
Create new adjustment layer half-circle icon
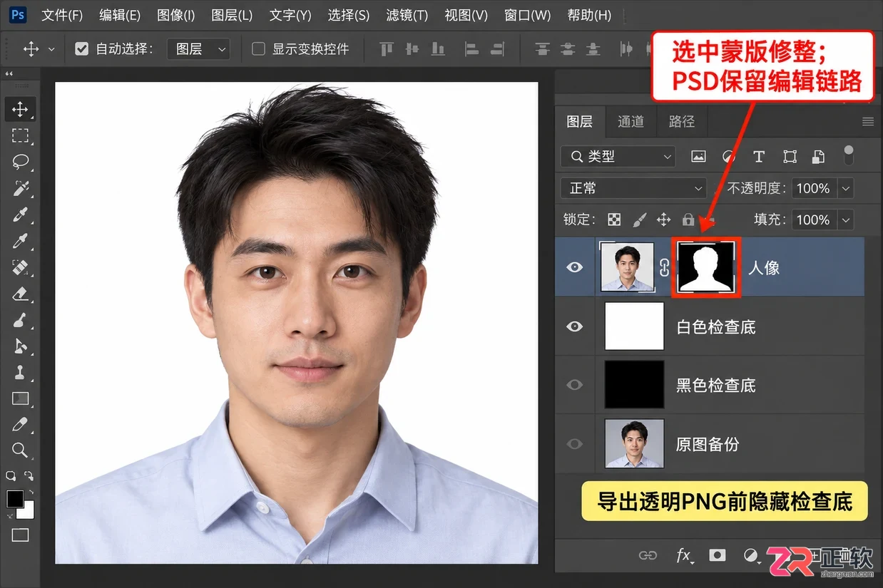tap(750, 555)
